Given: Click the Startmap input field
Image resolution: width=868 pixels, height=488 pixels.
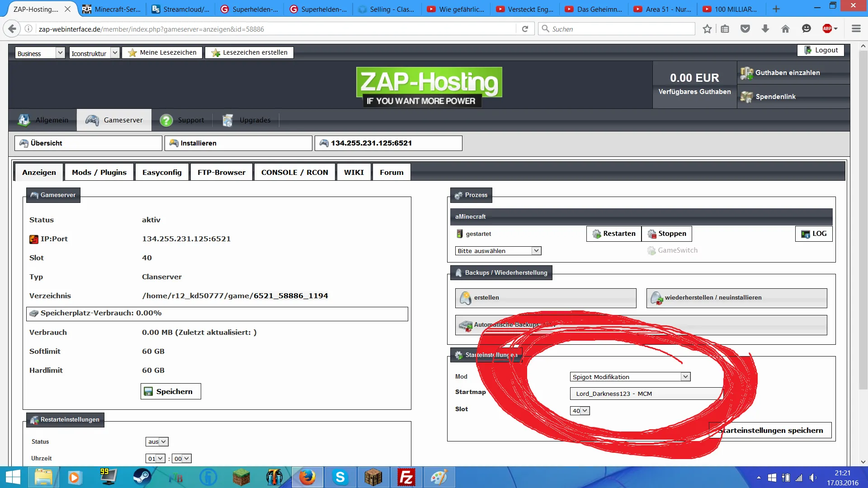Looking at the screenshot, I should click(x=646, y=394).
